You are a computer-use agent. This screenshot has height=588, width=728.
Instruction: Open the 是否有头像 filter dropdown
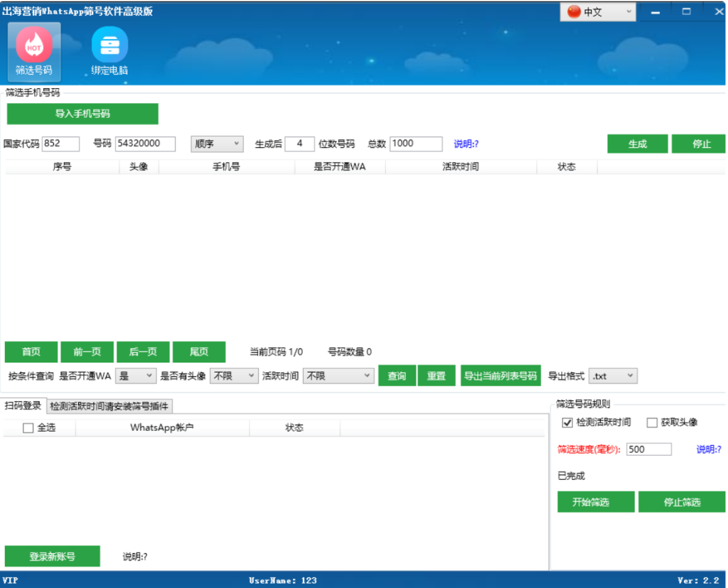pyautogui.click(x=234, y=375)
